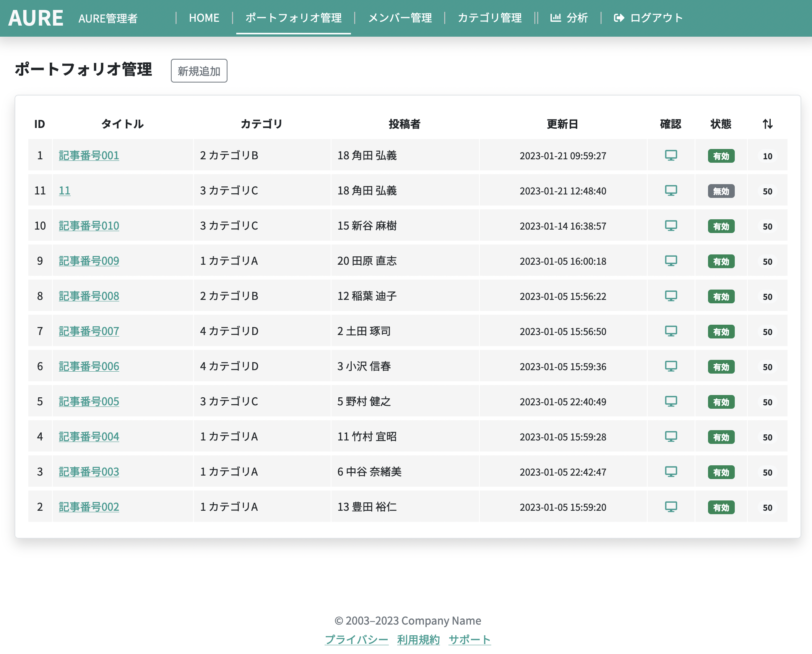Toggle 有効 status badge for 記事番号005
Screen dimensions: 812x654
[x=721, y=402]
